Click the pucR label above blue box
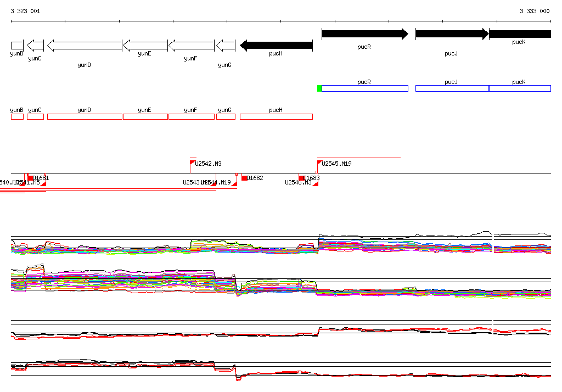 point(364,82)
